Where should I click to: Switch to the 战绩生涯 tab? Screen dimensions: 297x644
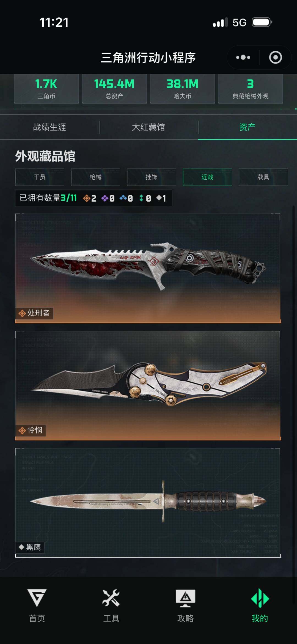[x=50, y=127]
